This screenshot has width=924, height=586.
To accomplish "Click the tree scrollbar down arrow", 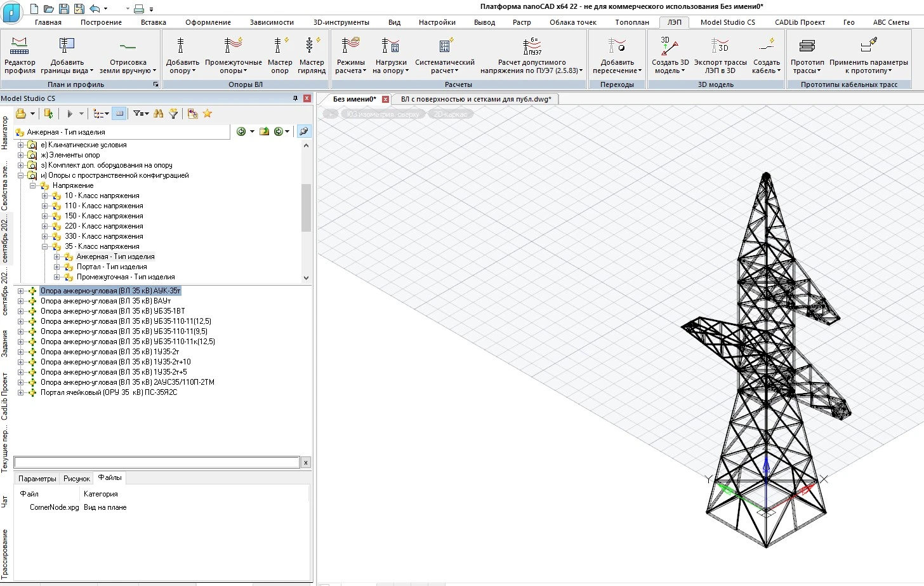I will coord(307,277).
